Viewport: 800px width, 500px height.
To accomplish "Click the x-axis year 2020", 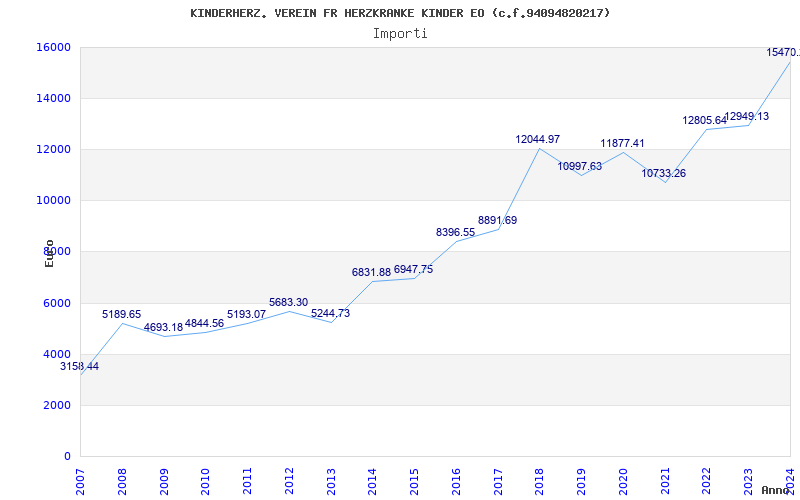I will tap(623, 482).
